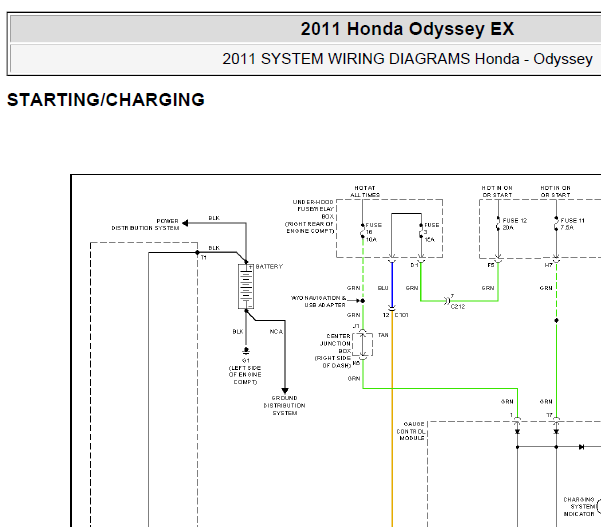Screen dimensions: 601x527
Task: Click the "W/O NAVIGATION & USB ADAPTER" note
Action: [319, 301]
